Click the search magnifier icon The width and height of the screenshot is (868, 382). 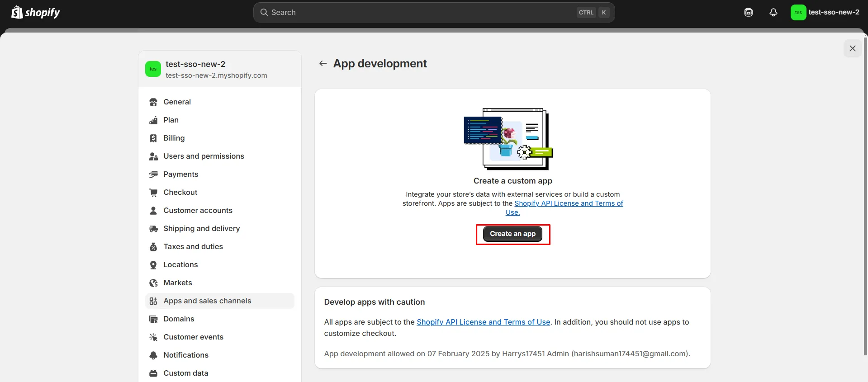pyautogui.click(x=264, y=13)
